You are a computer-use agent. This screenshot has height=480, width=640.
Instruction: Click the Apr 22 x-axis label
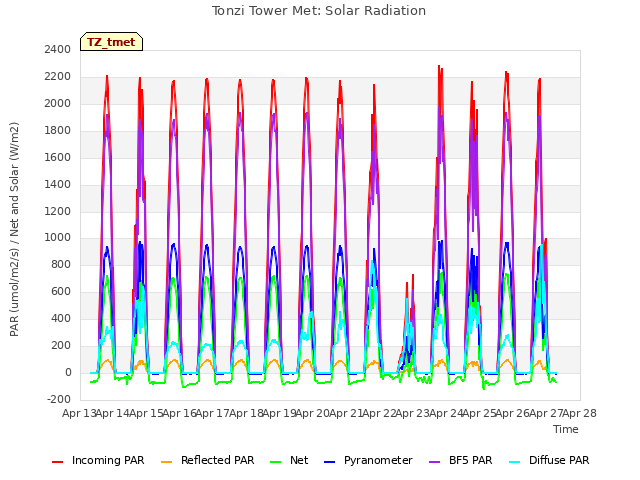pyautogui.click(x=379, y=413)
